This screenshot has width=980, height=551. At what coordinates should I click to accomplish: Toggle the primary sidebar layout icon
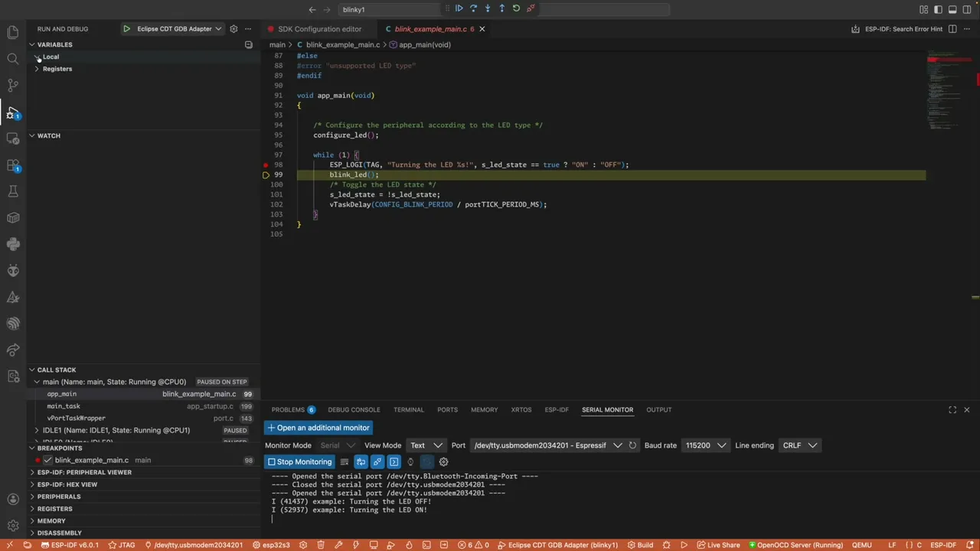tap(939, 10)
